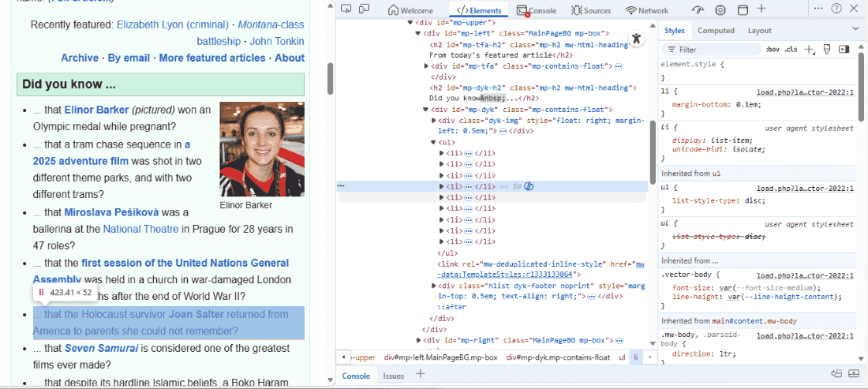Switch to the Computed tab
868x389 pixels.
coord(716,31)
